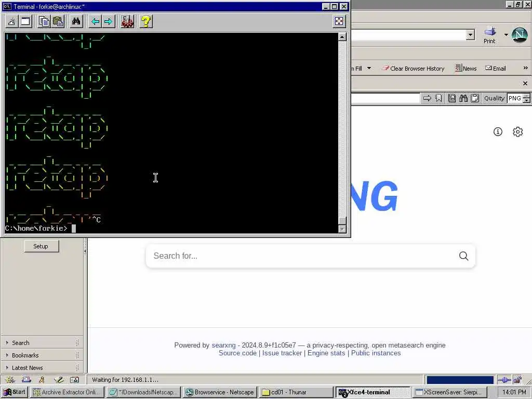This screenshot has height=399, width=532.
Task: Open the Form Fill dropdown arrow
Action: click(x=369, y=68)
